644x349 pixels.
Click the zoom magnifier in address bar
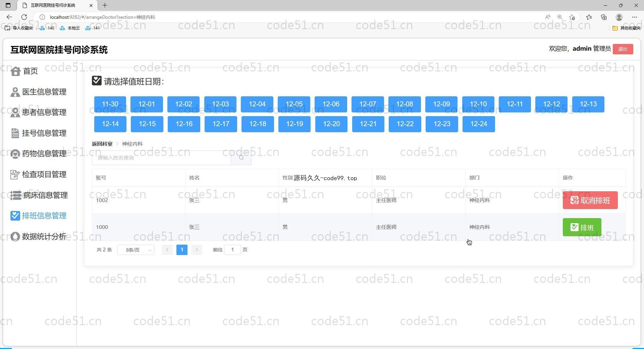[x=560, y=17]
